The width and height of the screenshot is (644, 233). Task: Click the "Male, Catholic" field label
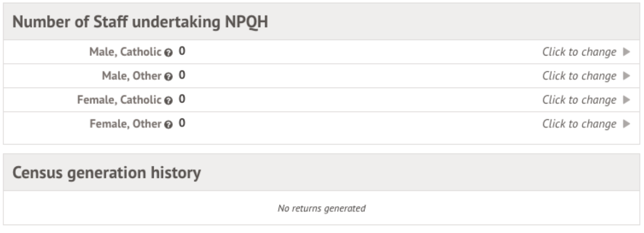125,52
